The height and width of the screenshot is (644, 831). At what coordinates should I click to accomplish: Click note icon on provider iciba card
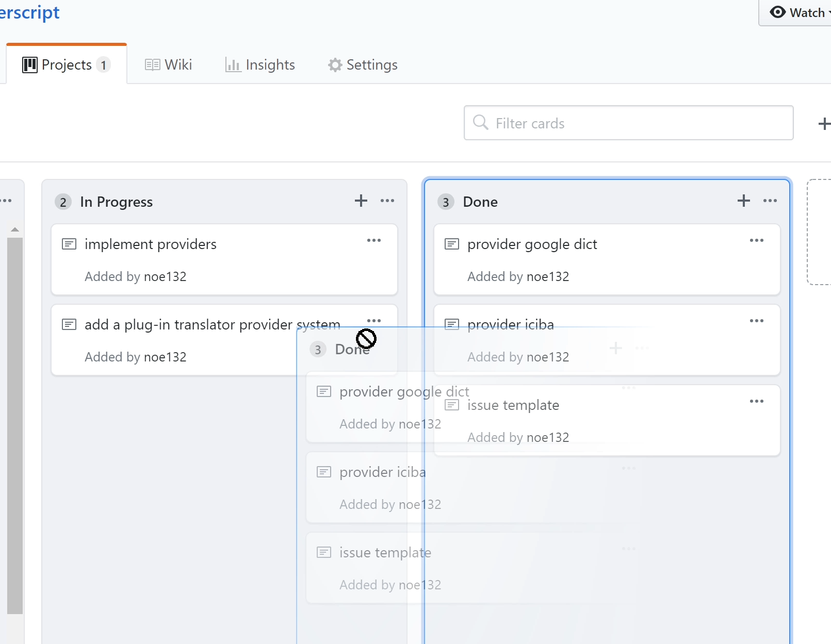pyautogui.click(x=452, y=324)
